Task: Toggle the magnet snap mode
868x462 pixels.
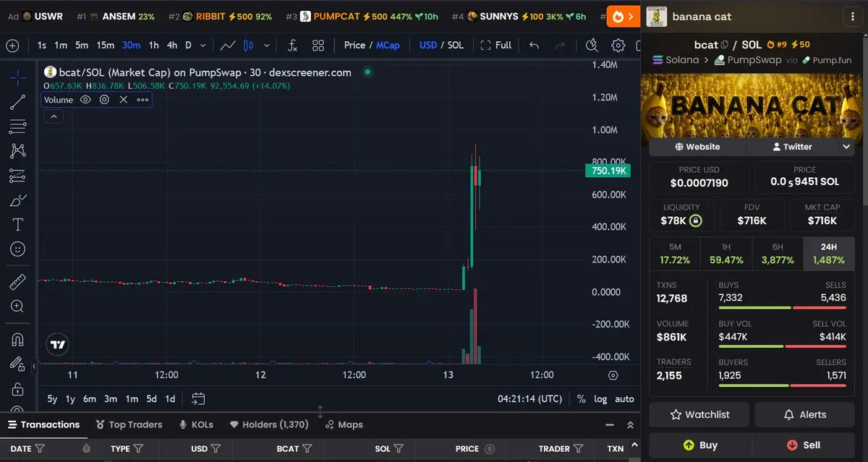Action: tap(18, 339)
